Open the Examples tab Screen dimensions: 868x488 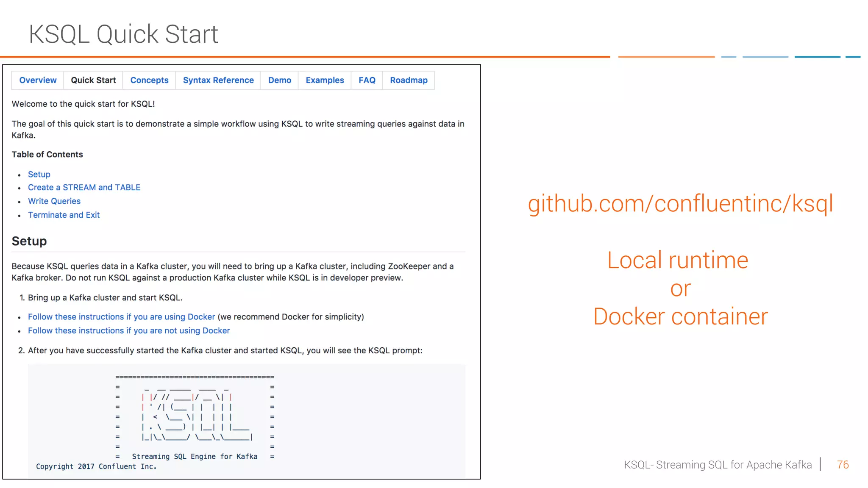(325, 80)
